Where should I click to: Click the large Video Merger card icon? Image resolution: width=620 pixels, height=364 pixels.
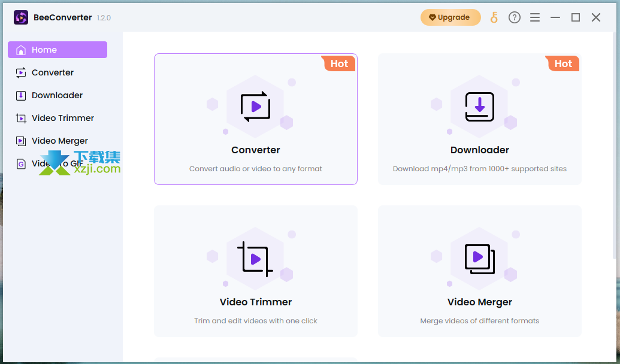click(480, 259)
